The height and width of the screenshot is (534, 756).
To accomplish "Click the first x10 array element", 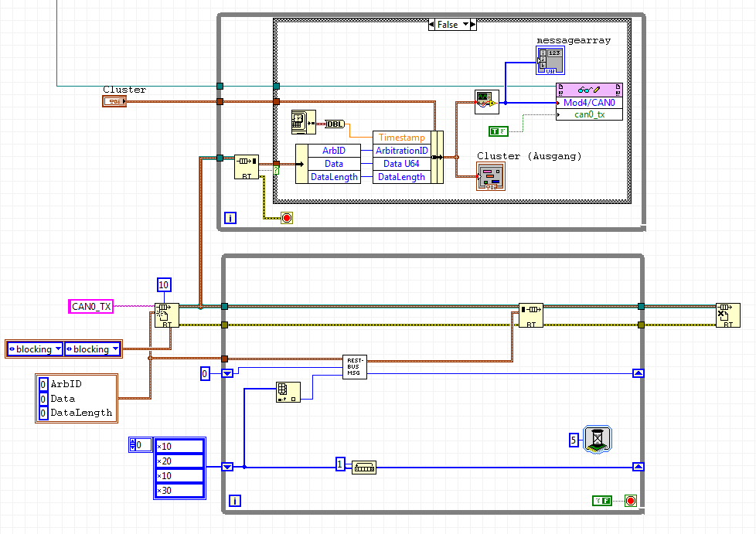I will tap(180, 446).
